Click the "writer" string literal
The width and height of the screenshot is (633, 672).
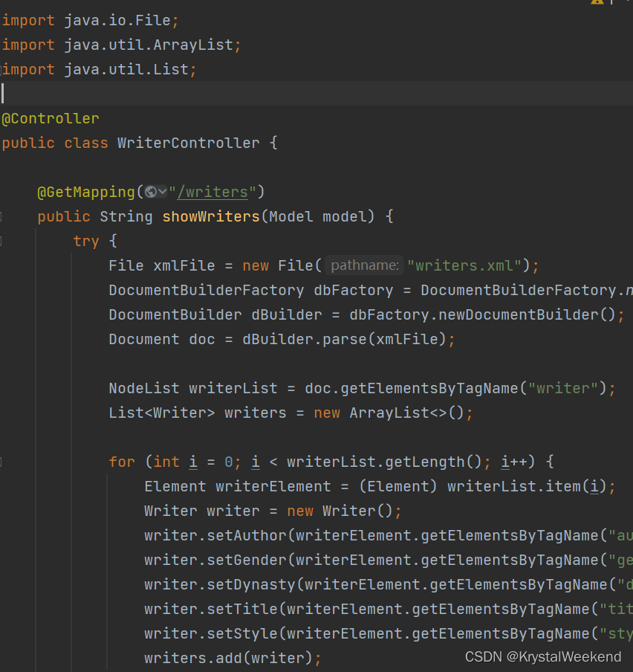(562, 388)
